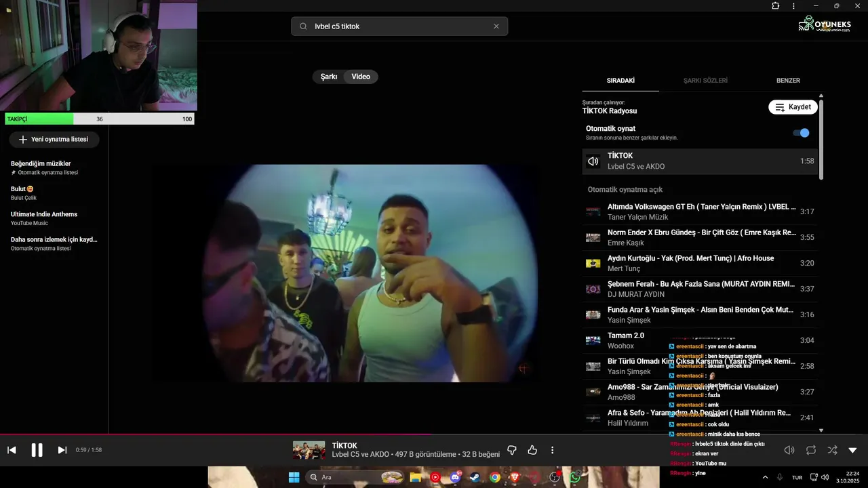Play Aydın Kurtoğlu - Yak from the queue

(x=700, y=263)
